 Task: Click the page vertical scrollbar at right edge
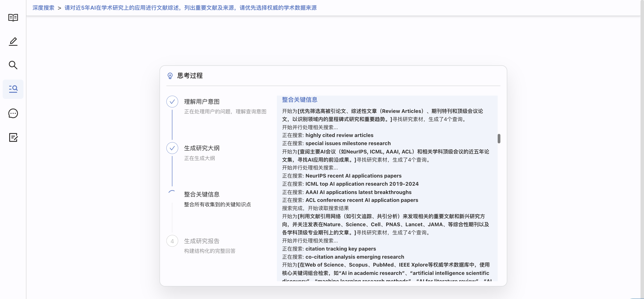642,149
